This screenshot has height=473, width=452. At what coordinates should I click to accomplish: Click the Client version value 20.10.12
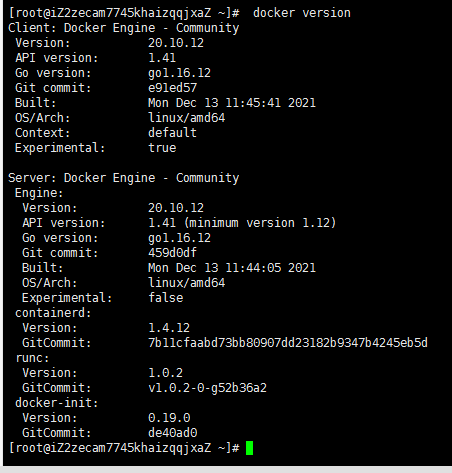[176, 43]
